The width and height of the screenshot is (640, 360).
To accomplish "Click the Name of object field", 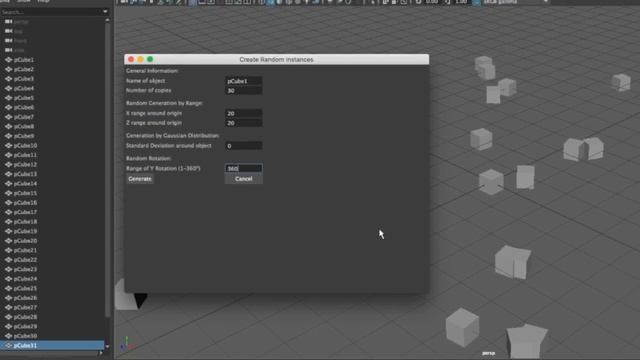I will (244, 81).
